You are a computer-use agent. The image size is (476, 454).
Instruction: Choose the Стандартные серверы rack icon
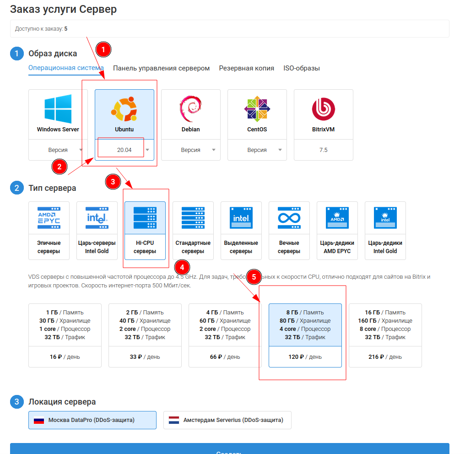click(193, 218)
